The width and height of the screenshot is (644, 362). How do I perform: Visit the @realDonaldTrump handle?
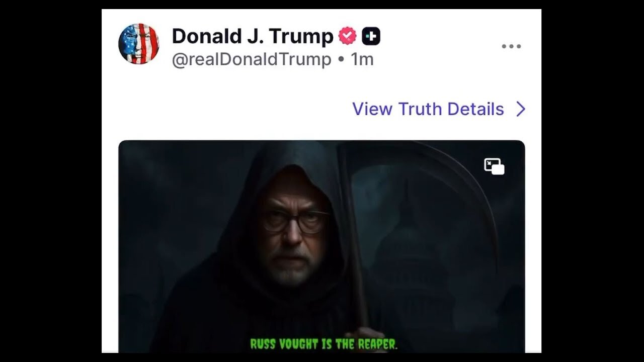coord(252,59)
